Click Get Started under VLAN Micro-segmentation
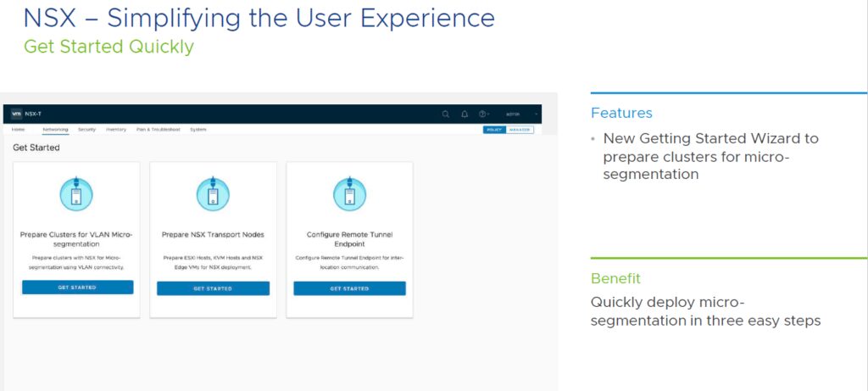Viewport: 868px width, 391px height. (x=77, y=288)
